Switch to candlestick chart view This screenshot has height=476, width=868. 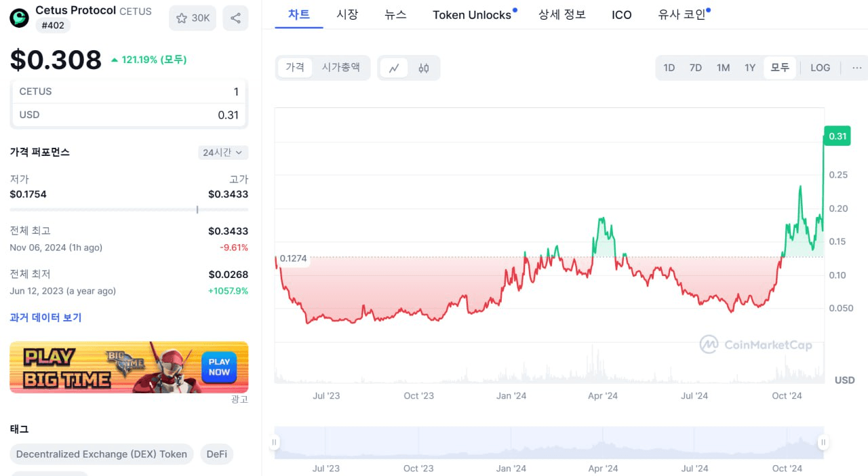(424, 68)
